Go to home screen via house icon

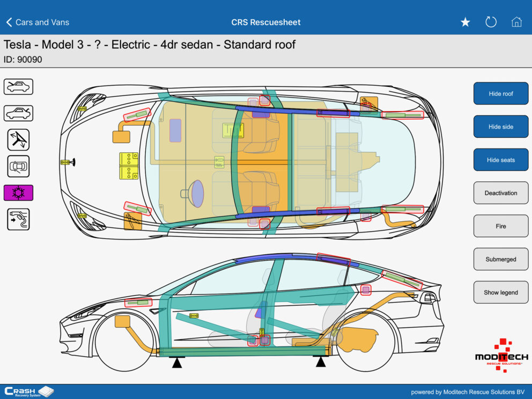tap(516, 22)
